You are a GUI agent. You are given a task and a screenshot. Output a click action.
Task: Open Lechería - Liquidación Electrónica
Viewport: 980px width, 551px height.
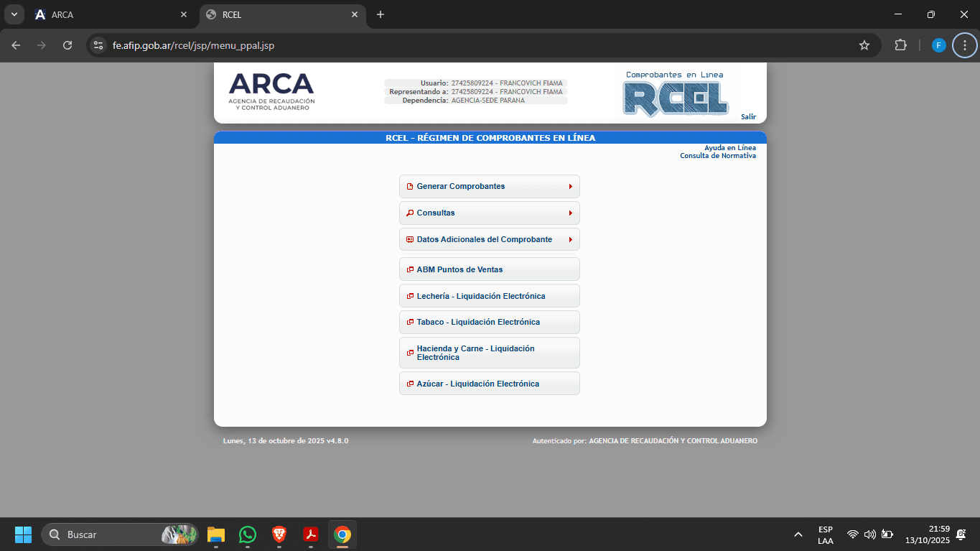point(489,296)
